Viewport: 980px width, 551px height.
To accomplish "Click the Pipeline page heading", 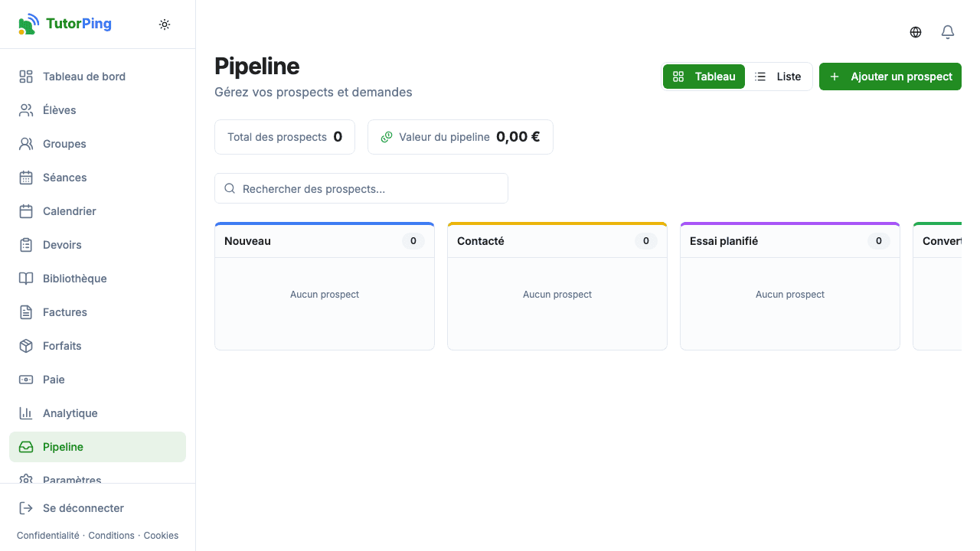I will tap(257, 66).
